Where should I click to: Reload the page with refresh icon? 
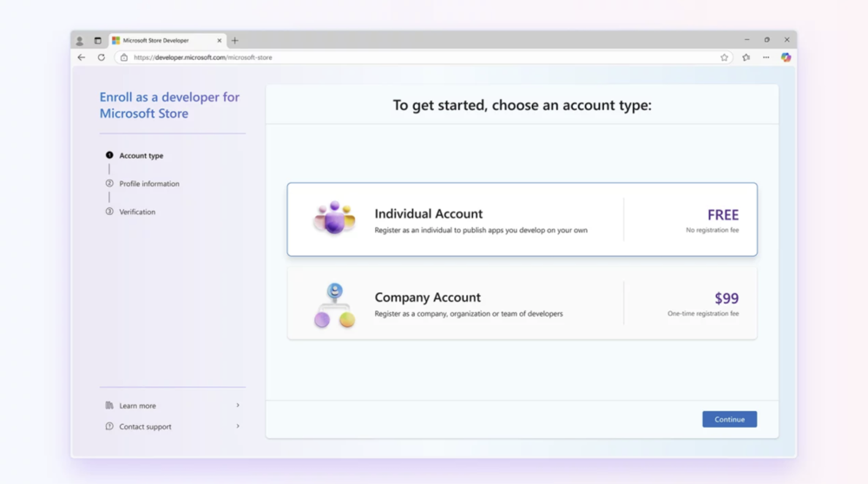click(102, 57)
